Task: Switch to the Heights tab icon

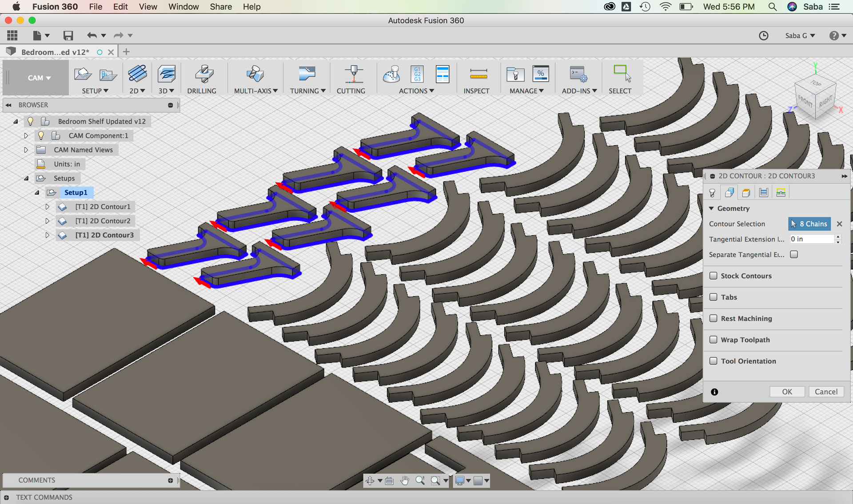Action: (x=746, y=192)
